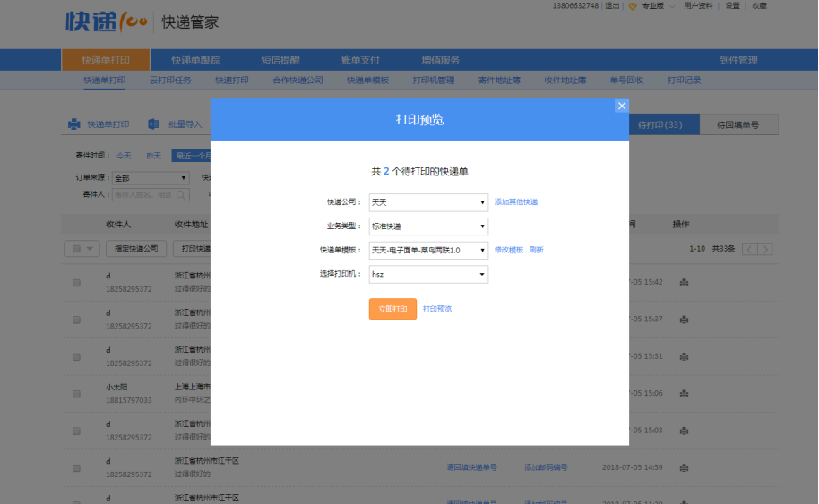819x504 pixels.
Task: Click the 快递单打印 printer icon in toolbar
Action: (x=75, y=124)
